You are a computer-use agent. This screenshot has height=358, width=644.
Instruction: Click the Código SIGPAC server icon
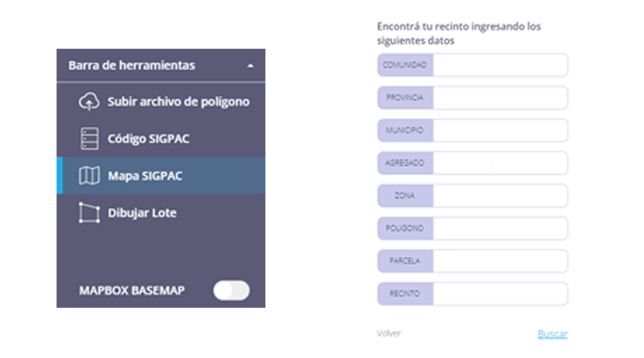pos(89,138)
